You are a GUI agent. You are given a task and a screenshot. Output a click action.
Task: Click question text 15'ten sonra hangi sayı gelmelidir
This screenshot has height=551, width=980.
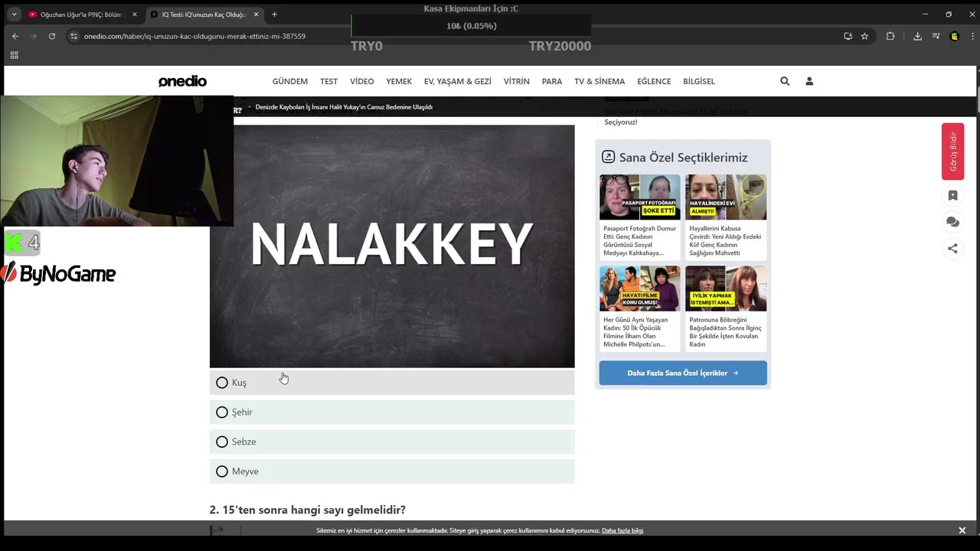click(308, 510)
